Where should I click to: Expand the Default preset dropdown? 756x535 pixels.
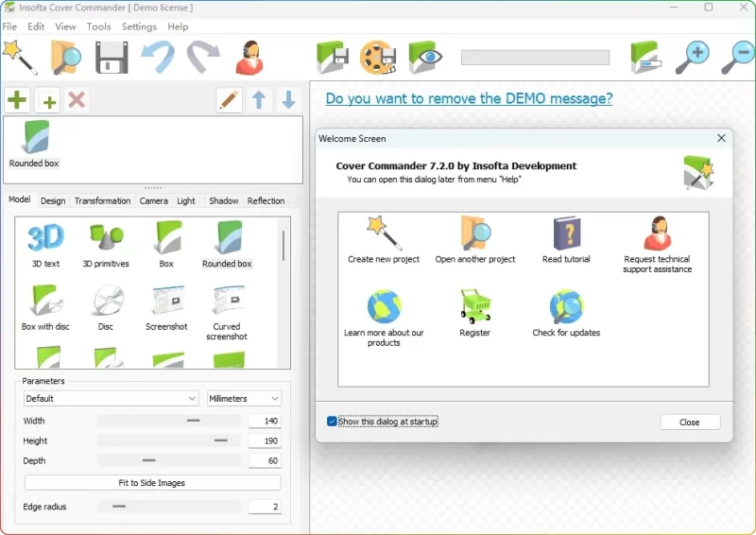[112, 399]
